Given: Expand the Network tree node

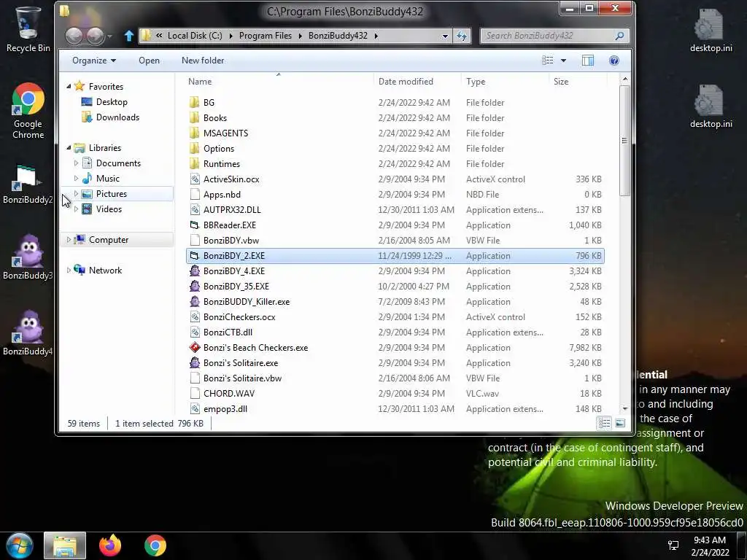Looking at the screenshot, I should tap(69, 270).
